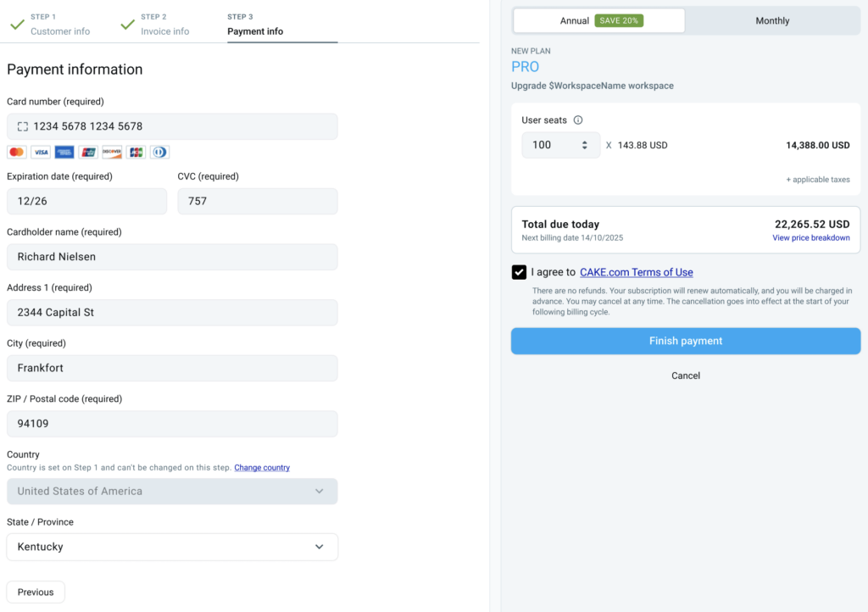Click the Finish payment button
The image size is (868, 612).
click(x=685, y=341)
